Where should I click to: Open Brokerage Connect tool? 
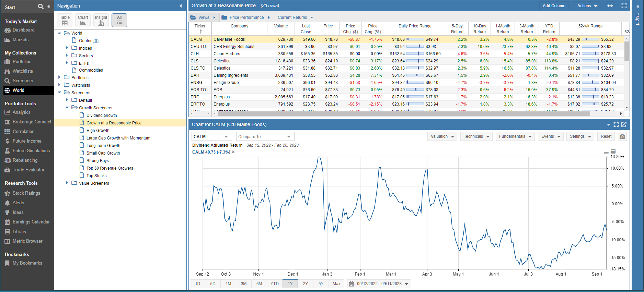tap(32, 122)
